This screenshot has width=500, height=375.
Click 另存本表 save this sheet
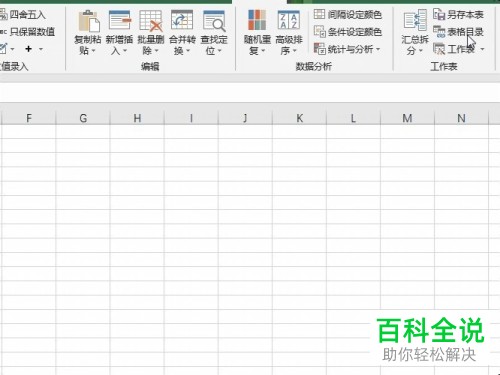pyautogui.click(x=458, y=15)
